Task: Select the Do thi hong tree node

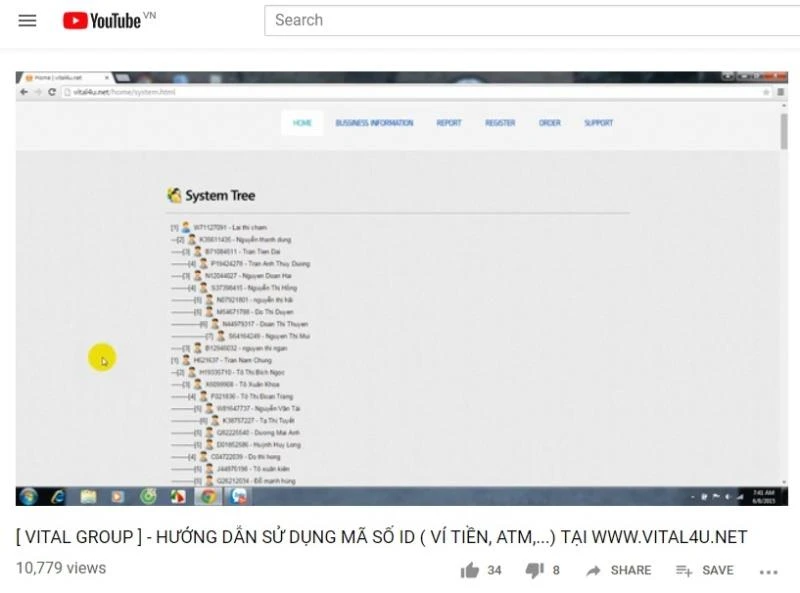Action: 245,457
